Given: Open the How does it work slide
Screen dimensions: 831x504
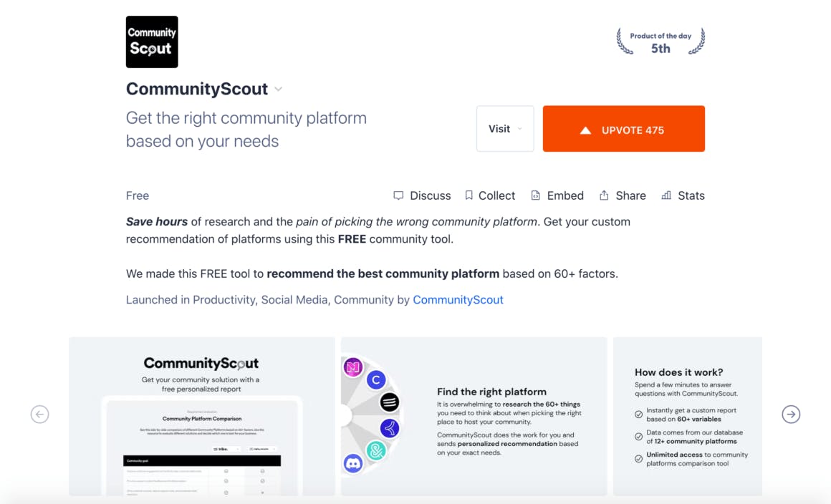Looking at the screenshot, I should pos(687,416).
